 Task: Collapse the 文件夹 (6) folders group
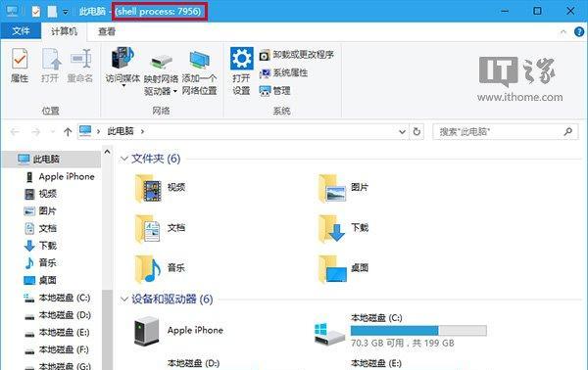tap(124, 159)
